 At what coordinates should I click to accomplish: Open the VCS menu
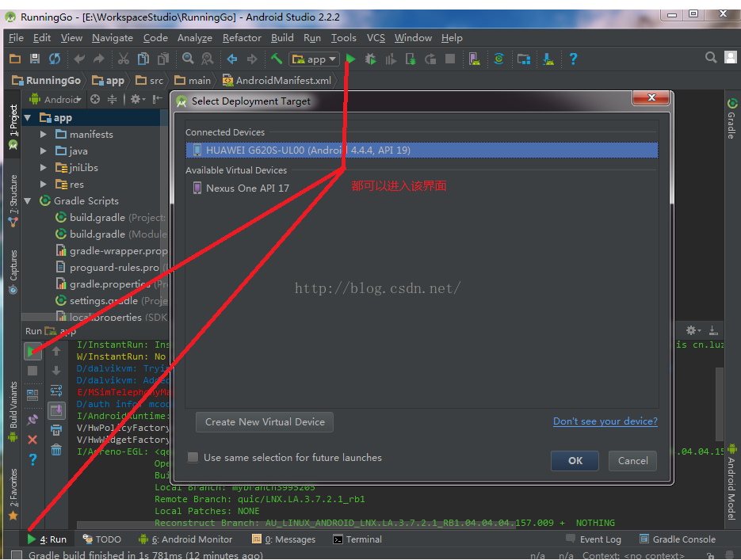point(376,38)
